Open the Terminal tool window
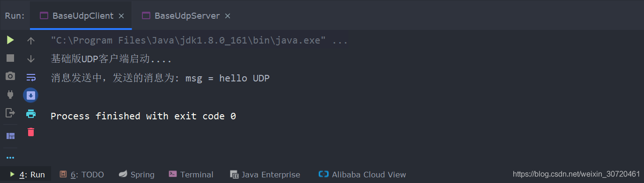The height and width of the screenshot is (183, 644). (x=191, y=175)
